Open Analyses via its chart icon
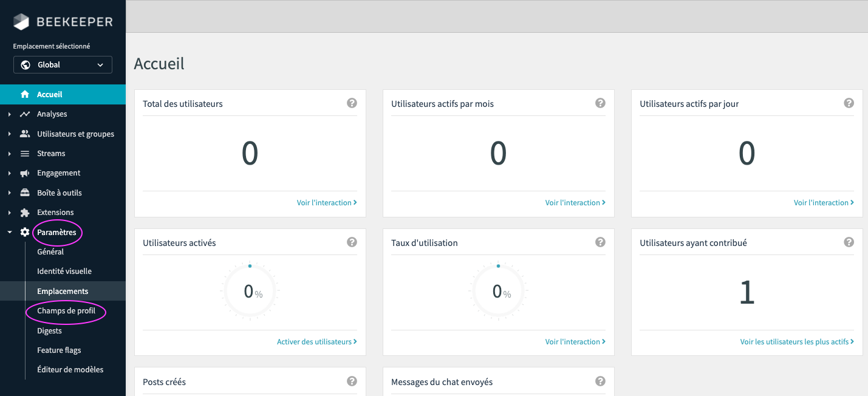This screenshot has width=868, height=396. 26,114
